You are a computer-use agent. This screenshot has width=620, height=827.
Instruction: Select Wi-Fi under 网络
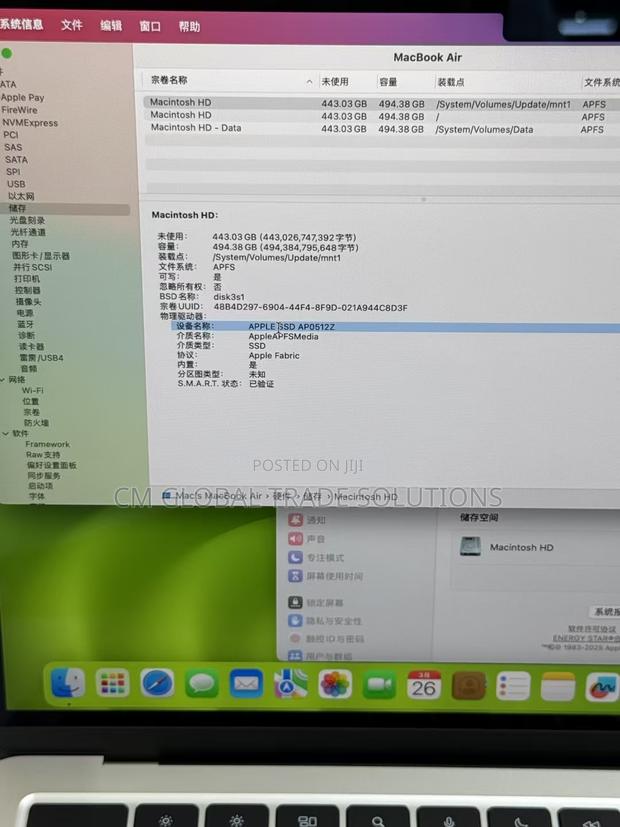[33, 390]
